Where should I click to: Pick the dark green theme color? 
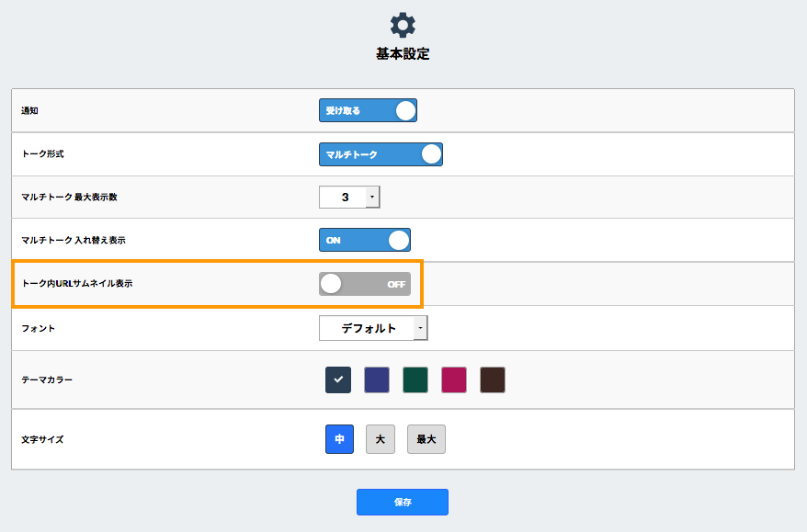415,379
